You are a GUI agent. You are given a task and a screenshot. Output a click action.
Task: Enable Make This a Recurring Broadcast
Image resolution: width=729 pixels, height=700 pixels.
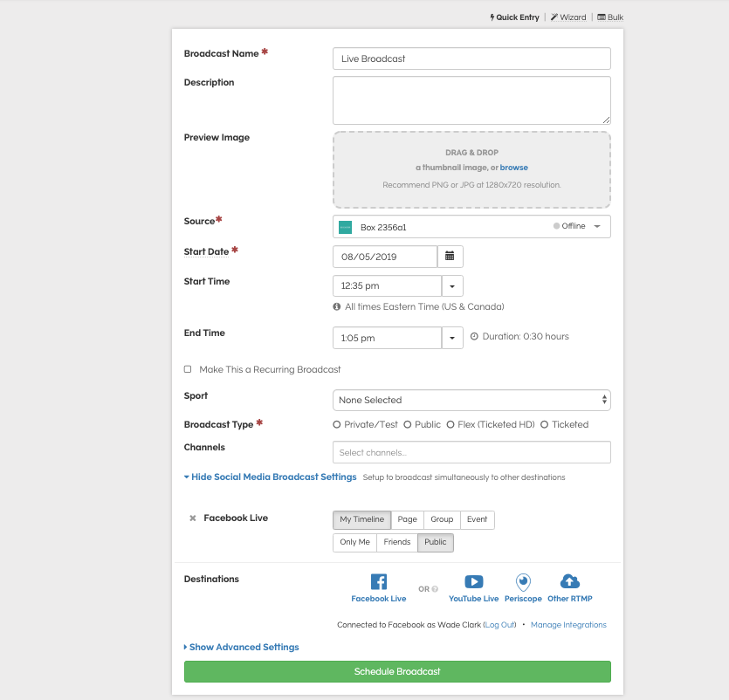coord(188,369)
